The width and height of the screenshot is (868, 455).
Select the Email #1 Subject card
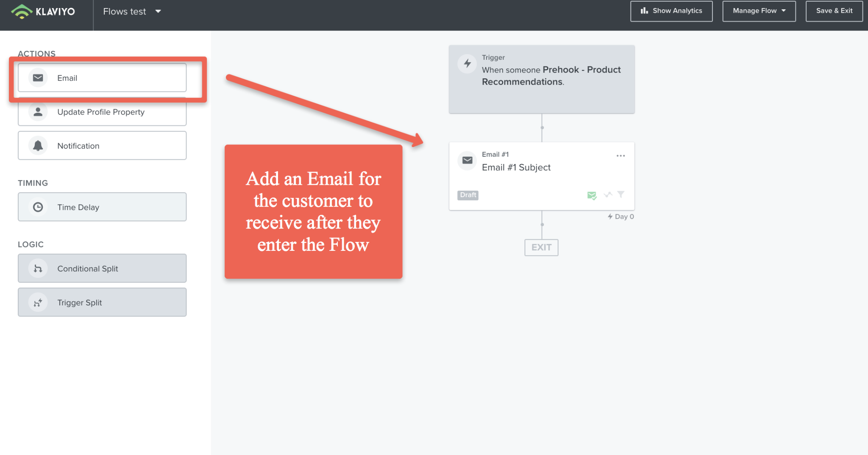[x=542, y=176]
